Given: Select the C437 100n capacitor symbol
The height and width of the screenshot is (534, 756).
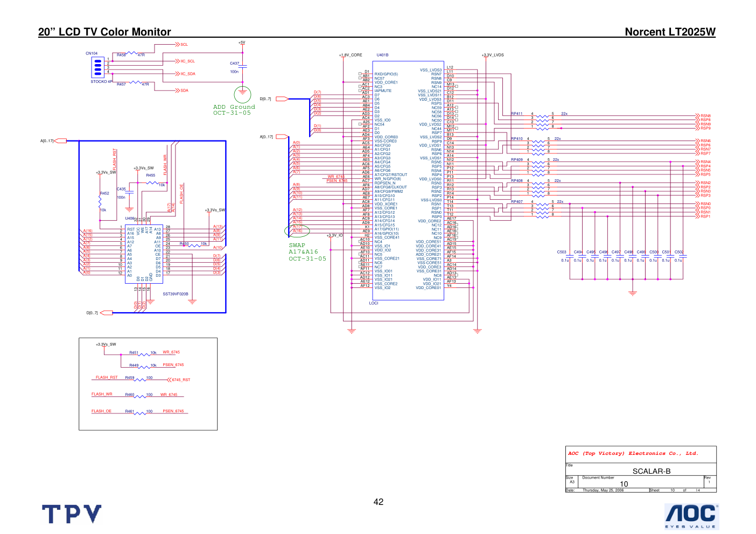Looking at the screenshot, I should tap(242, 66).
